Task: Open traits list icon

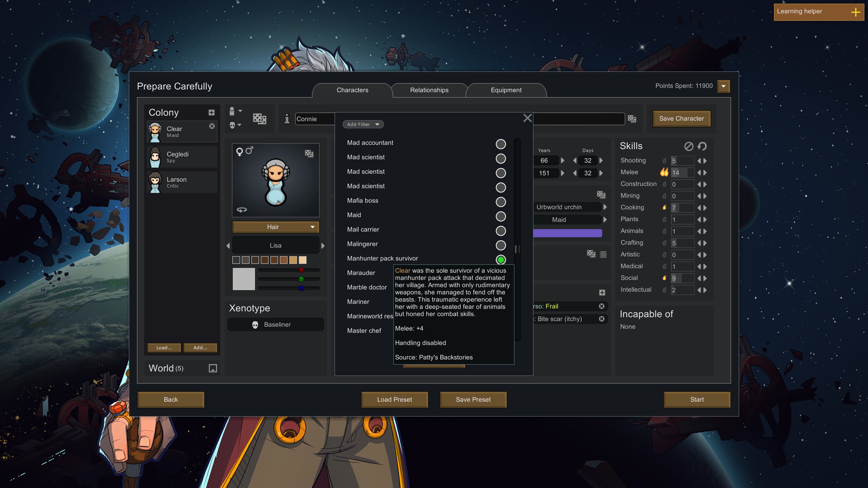Action: point(603,254)
